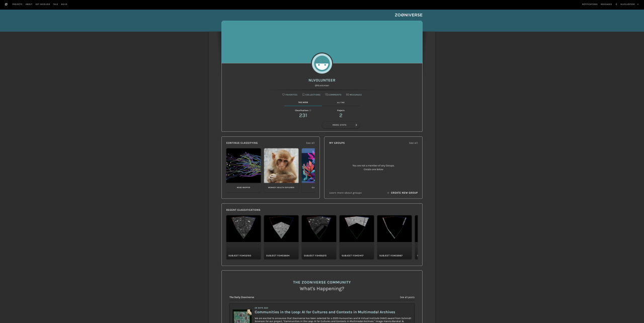Click The Daily Zooniverse heading
The width and height of the screenshot is (644, 323).
pos(242,297)
